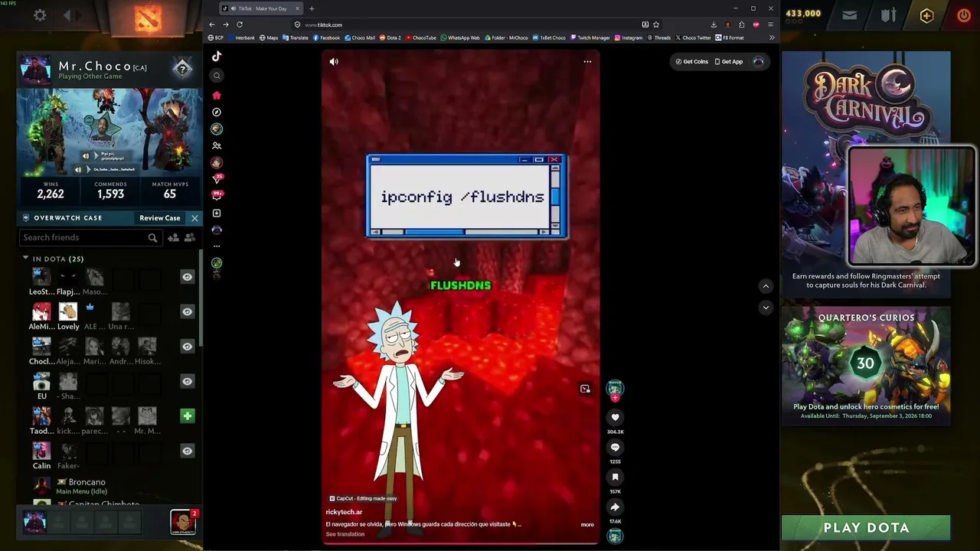The width and height of the screenshot is (980, 551).
Task: Open TikTok sidebar More options
Action: (x=217, y=246)
